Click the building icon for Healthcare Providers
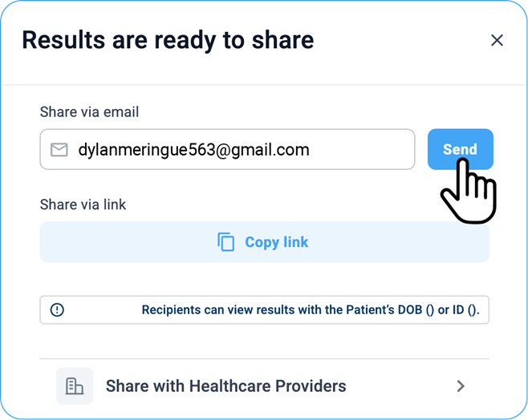The height and width of the screenshot is (420, 528). coord(75,386)
